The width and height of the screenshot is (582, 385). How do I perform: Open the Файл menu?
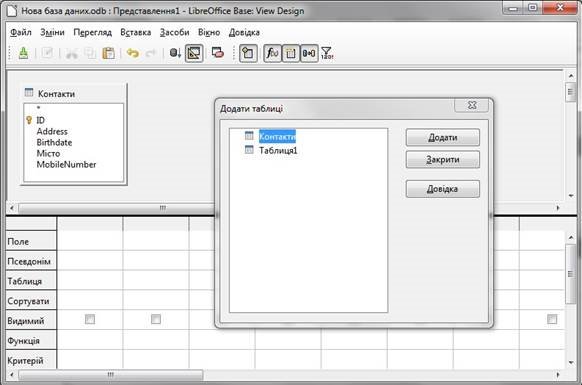[20, 32]
